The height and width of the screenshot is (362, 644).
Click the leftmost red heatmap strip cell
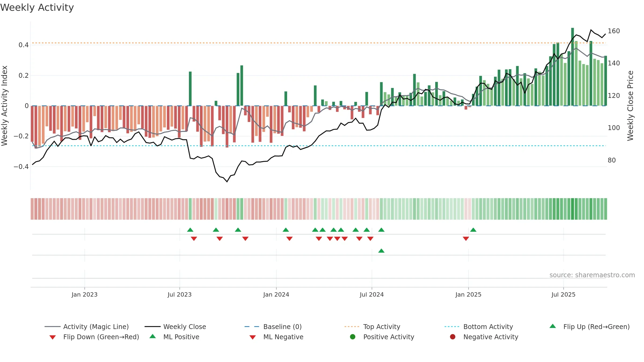click(32, 209)
